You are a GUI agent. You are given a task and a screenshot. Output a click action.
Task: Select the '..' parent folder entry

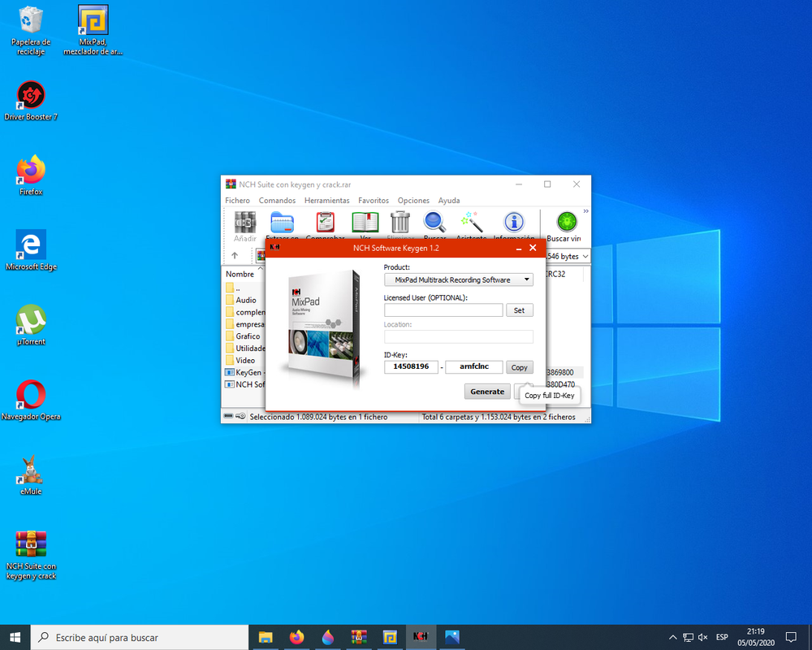tap(233, 288)
